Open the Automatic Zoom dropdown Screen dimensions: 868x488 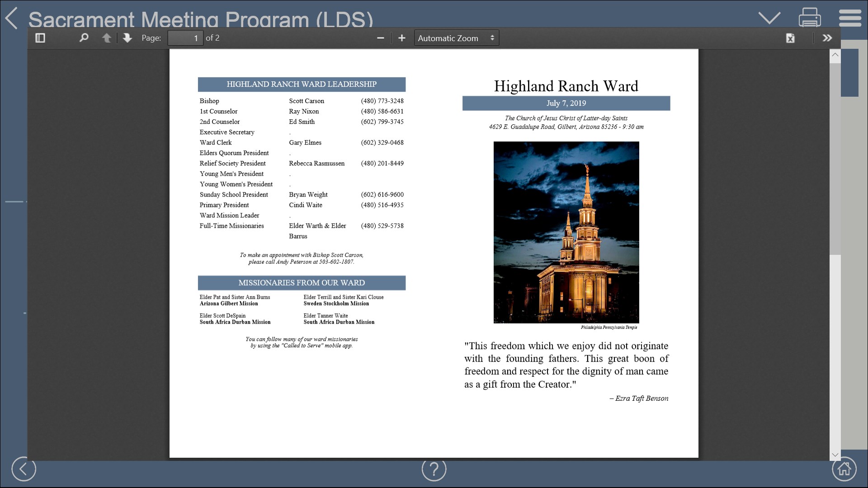point(456,38)
